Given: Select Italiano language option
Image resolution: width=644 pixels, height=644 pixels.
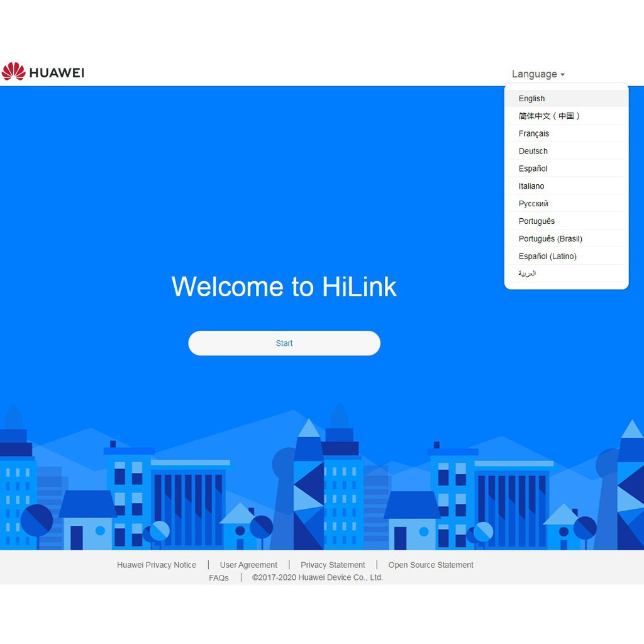Looking at the screenshot, I should 531,186.
